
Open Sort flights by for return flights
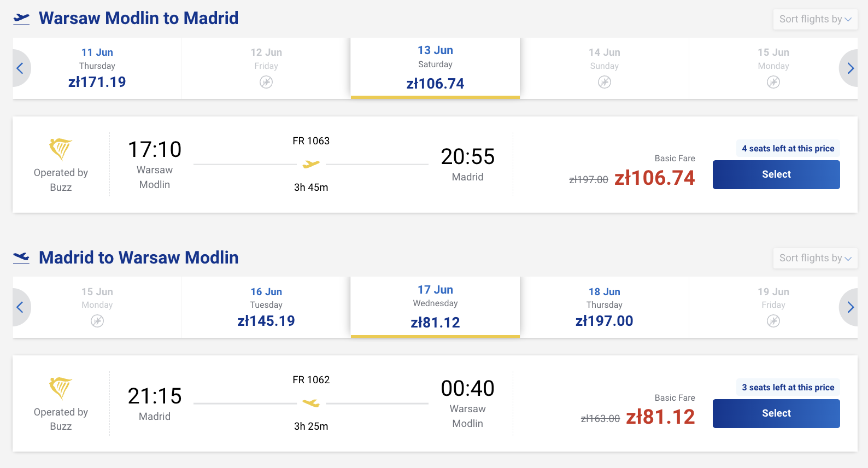tap(815, 258)
